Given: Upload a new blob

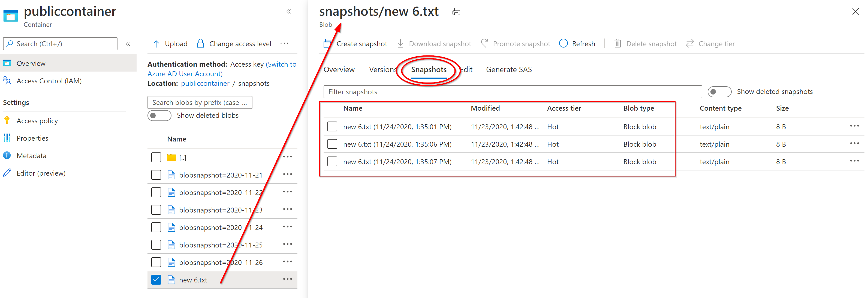Looking at the screenshot, I should [170, 43].
